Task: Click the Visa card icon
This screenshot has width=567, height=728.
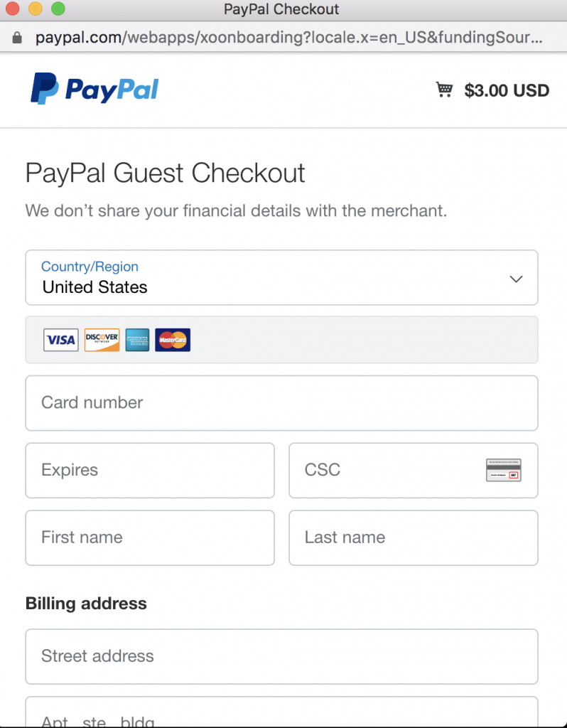Action: 60,340
